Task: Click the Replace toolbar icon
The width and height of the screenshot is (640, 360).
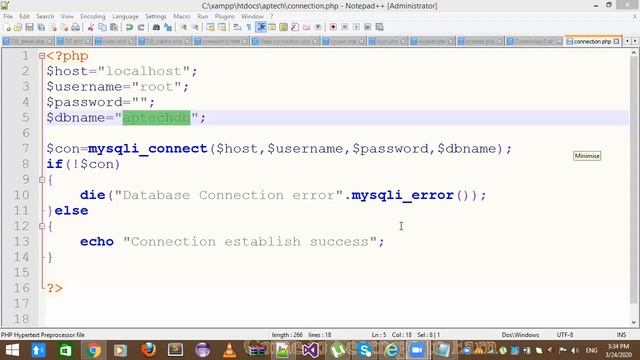Action: (x=168, y=27)
